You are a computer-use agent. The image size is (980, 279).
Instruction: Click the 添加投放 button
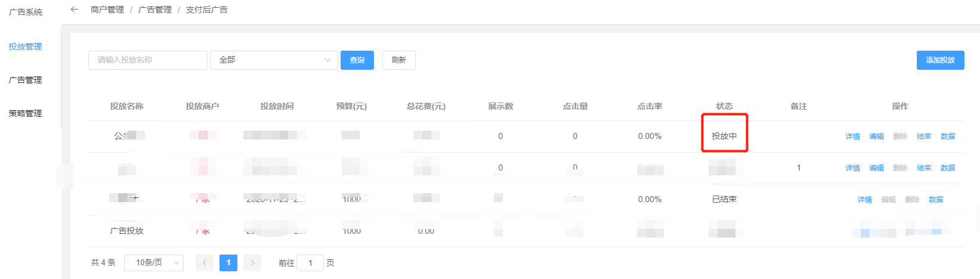(940, 60)
